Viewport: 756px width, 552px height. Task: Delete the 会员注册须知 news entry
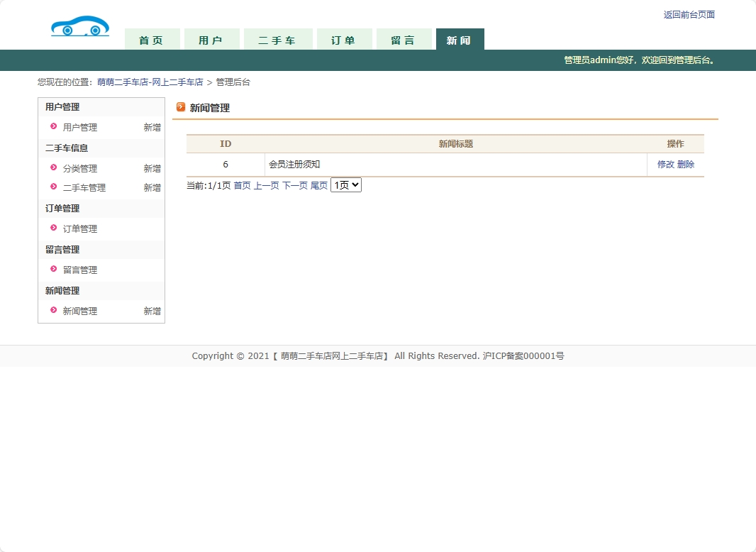(x=686, y=165)
